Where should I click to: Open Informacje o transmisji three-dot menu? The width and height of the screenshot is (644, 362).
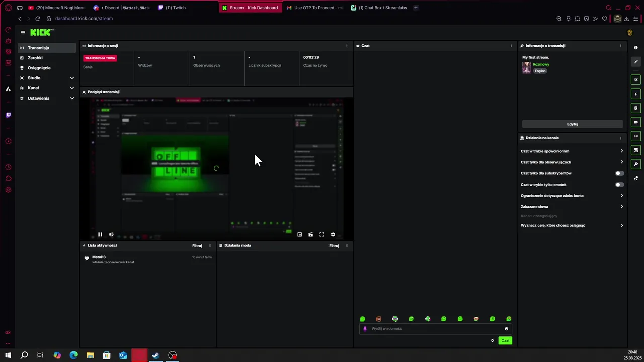621,46
